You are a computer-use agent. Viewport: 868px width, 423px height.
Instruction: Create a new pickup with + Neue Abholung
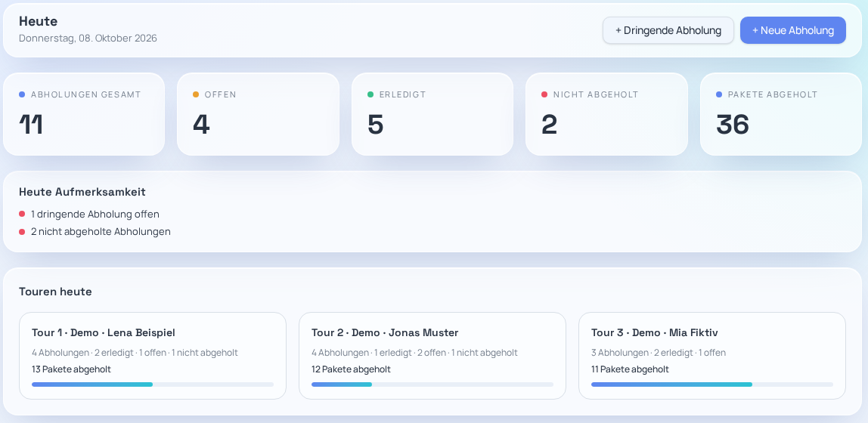[792, 30]
